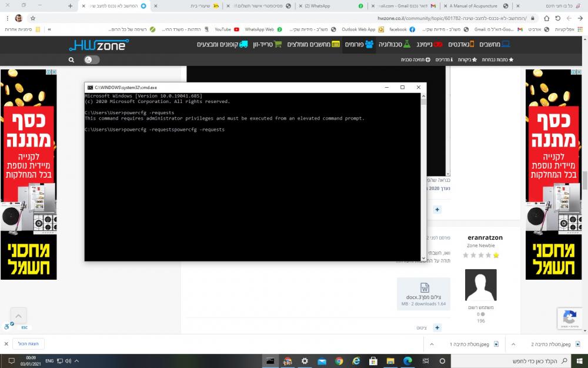Close the left advertisement with its X
588x368 pixels.
(x=54, y=72)
